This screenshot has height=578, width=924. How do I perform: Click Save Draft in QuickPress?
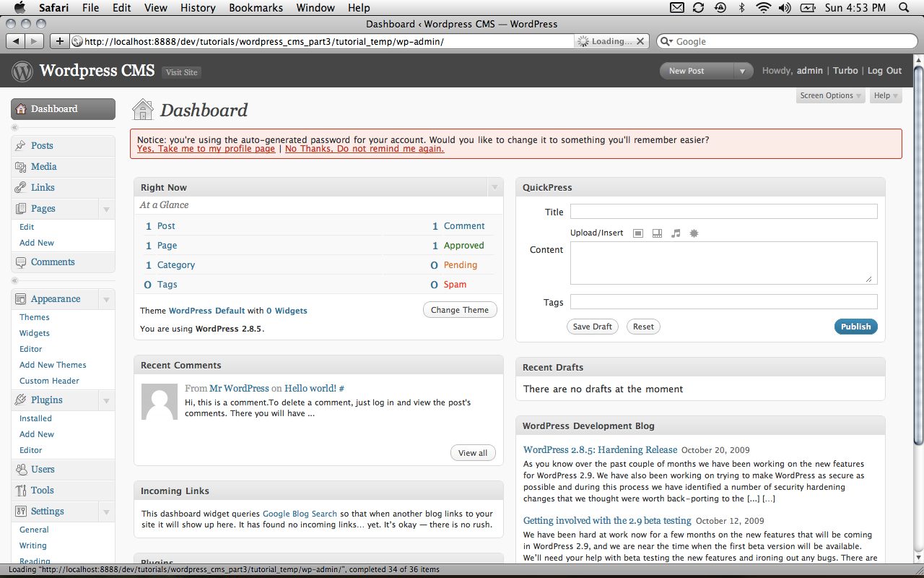[x=592, y=327]
